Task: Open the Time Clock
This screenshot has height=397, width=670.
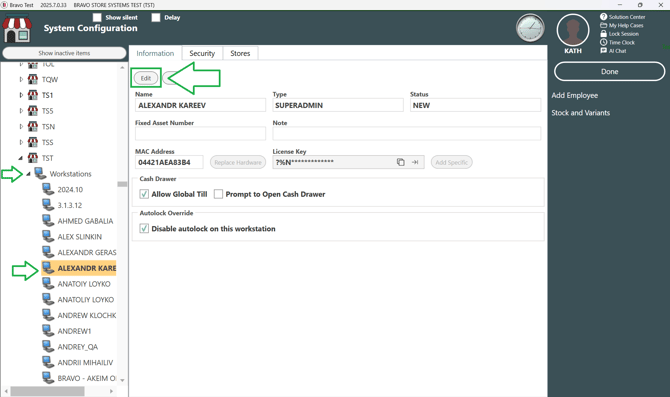Action: pos(617,42)
